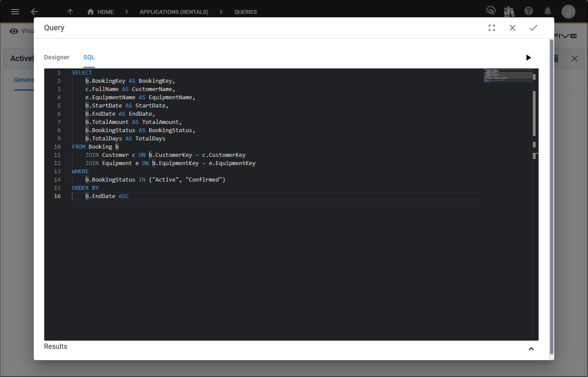This screenshot has height=377, width=588.
Task: Run the SQL query play button
Action: tap(529, 58)
